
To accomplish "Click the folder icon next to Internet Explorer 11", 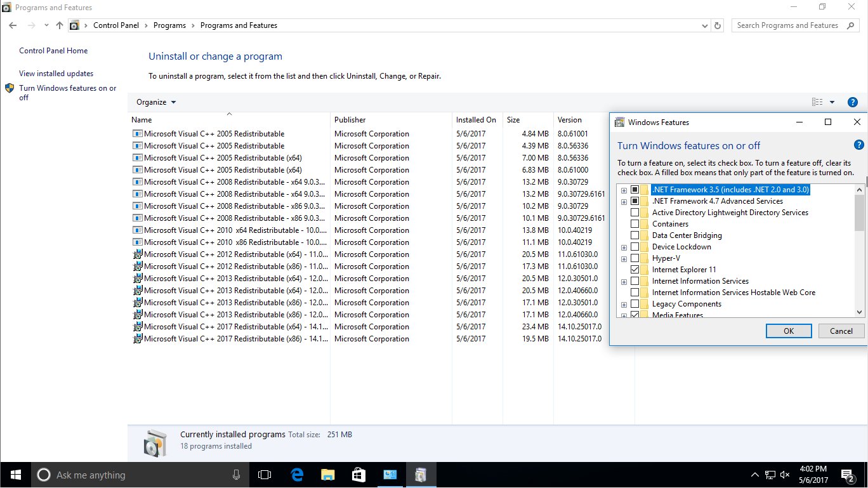I will [645, 270].
